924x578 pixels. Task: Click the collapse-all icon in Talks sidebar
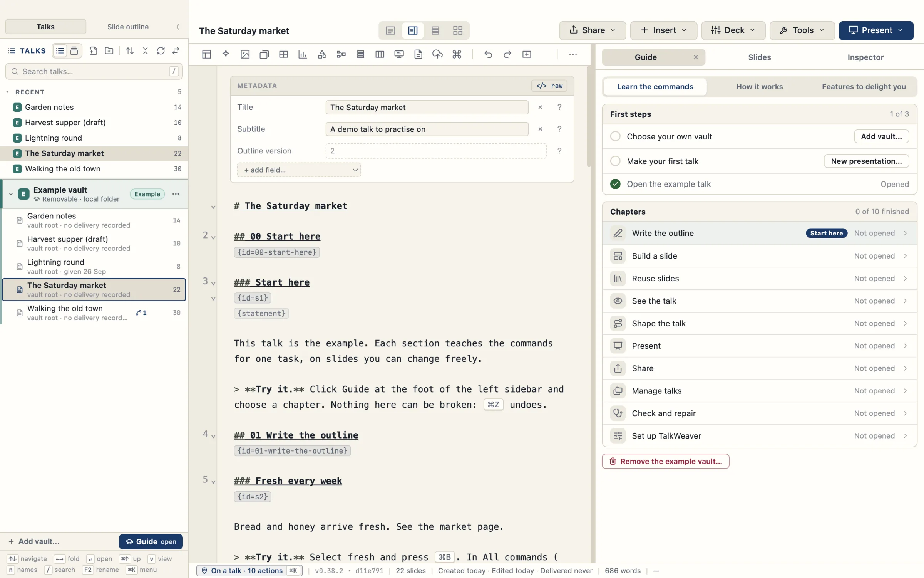click(145, 51)
